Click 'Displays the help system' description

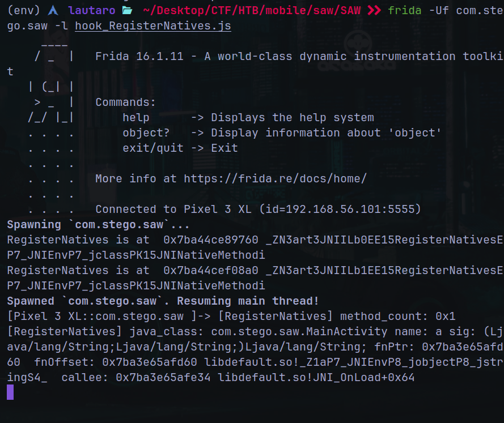pyautogui.click(x=293, y=118)
